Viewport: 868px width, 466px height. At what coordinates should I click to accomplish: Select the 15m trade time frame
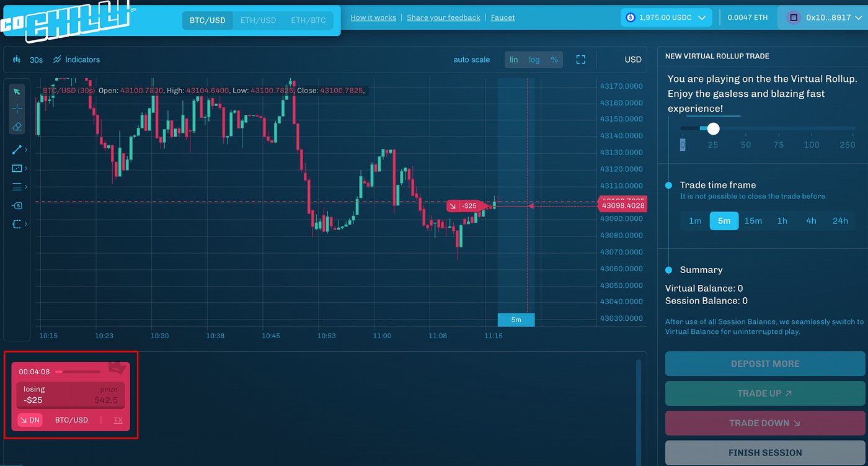pos(753,221)
